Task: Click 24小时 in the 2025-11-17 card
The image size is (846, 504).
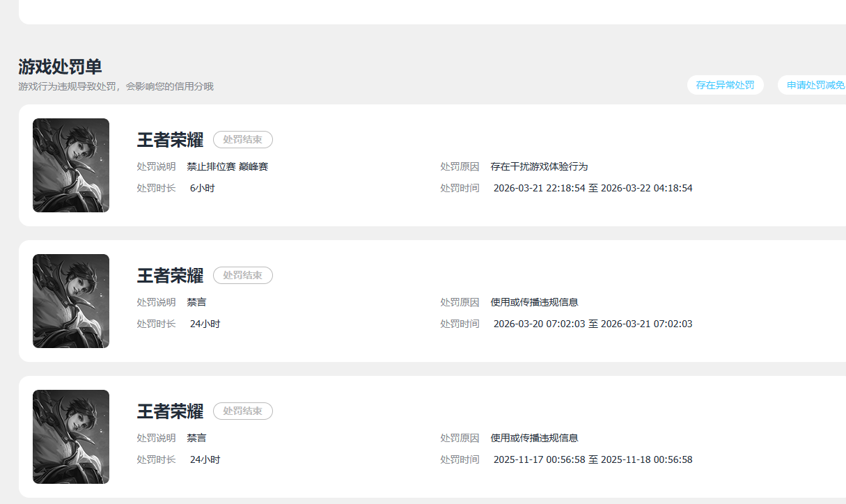Action: click(205, 459)
